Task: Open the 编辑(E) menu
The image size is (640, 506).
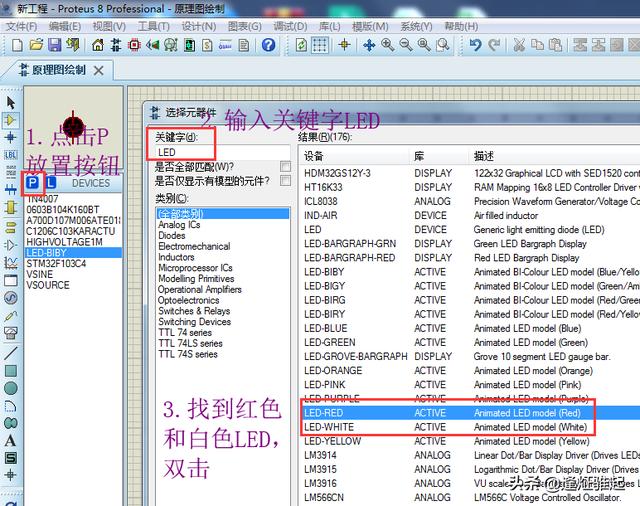Action: pos(64,27)
